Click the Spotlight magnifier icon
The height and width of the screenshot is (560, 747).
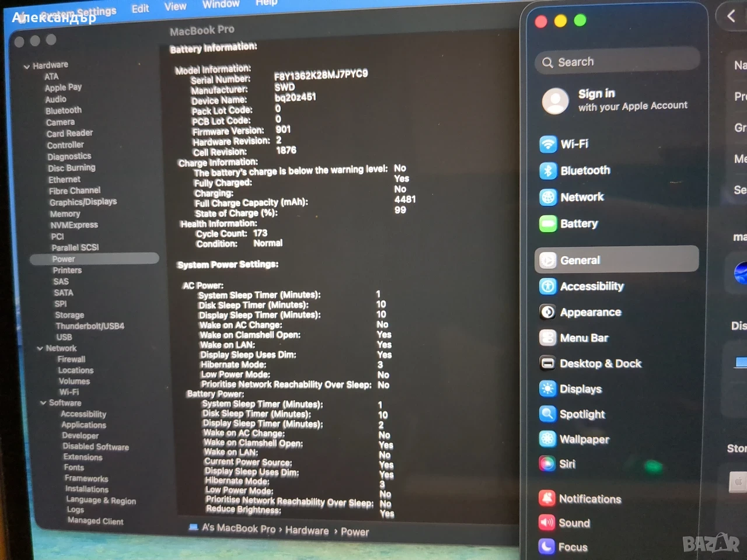[547, 414]
